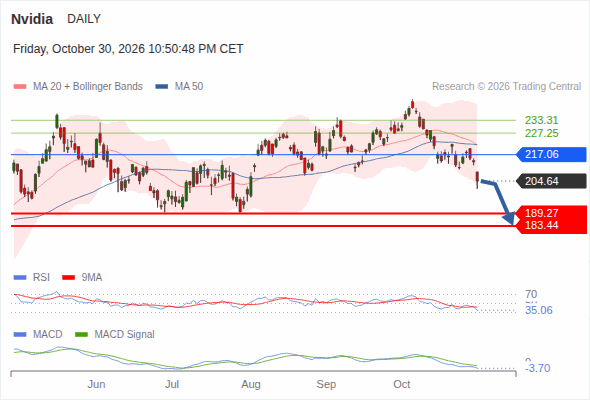This screenshot has height=400, width=590.
Task: Click the MA 20 + Bollinger Bands legend label
Action: (x=88, y=87)
